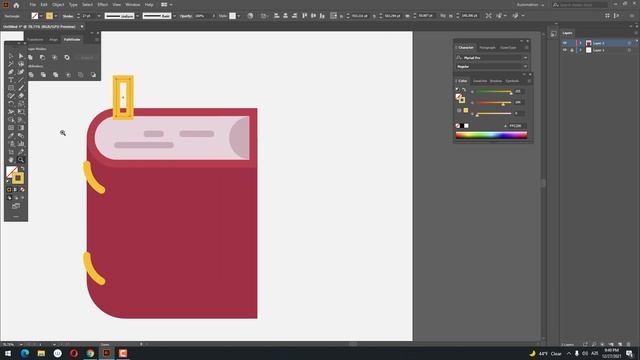Click Minus Front shape mode in Pathfinder

click(x=42, y=58)
